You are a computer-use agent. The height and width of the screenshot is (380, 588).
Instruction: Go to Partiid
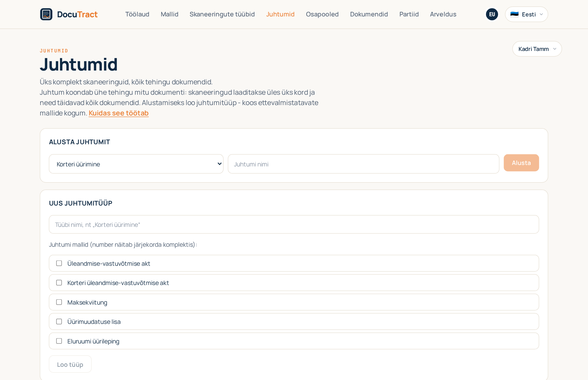409,14
